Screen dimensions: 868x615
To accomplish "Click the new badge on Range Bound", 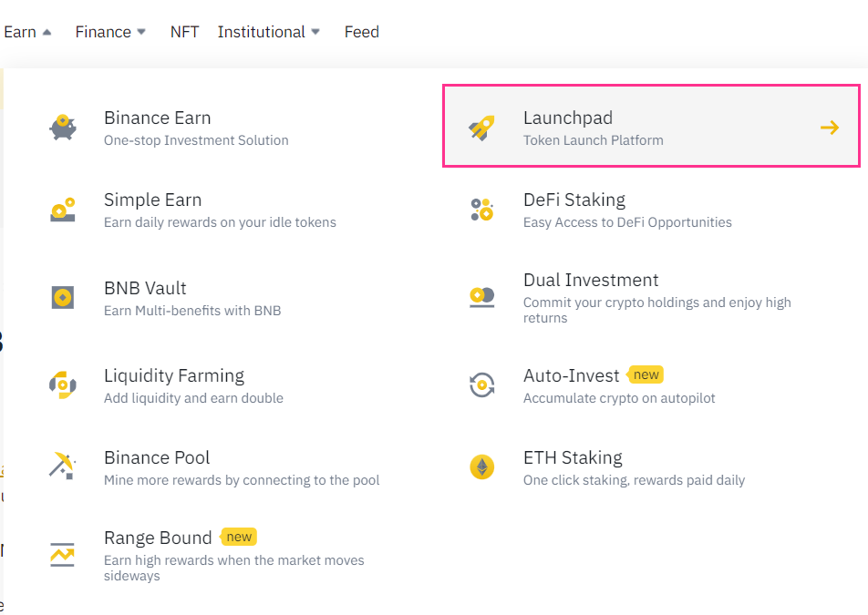I will pos(238,537).
